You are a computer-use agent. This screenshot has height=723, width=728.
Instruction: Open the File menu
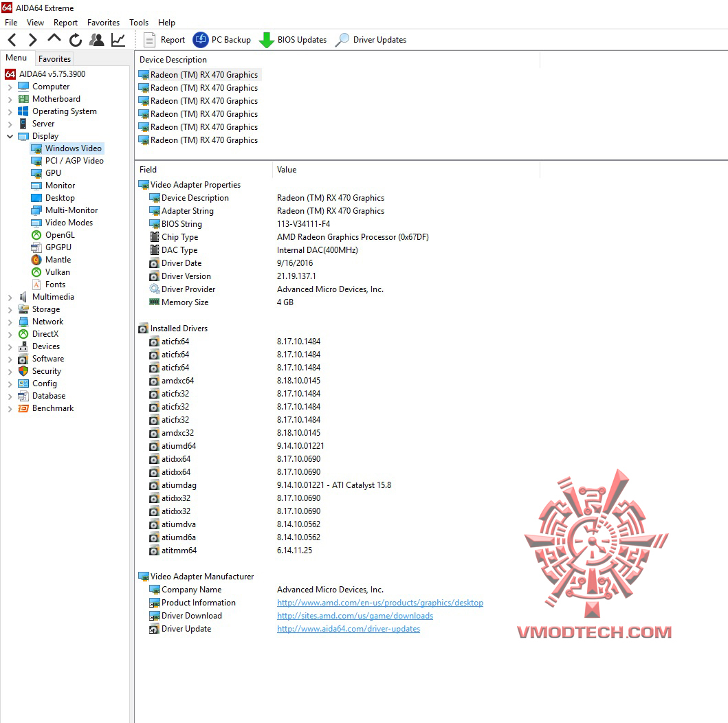coord(11,22)
